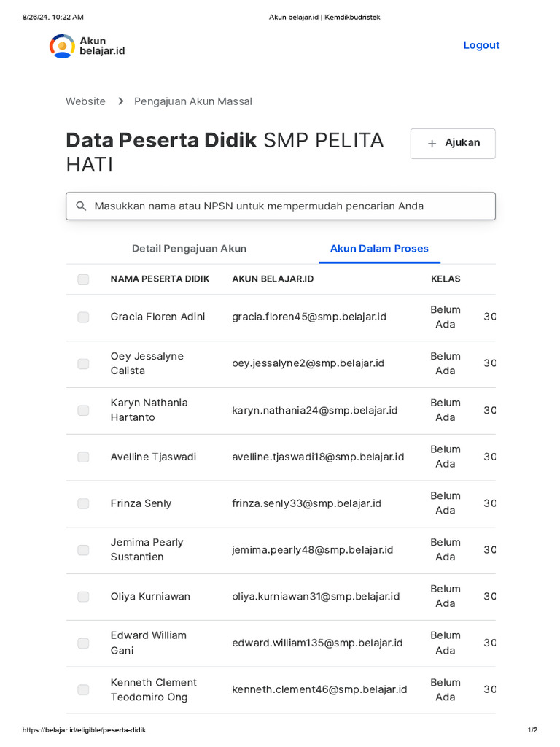Toggle the select-all header checkbox
Viewport: 560px width, 747px height.
click(x=83, y=279)
